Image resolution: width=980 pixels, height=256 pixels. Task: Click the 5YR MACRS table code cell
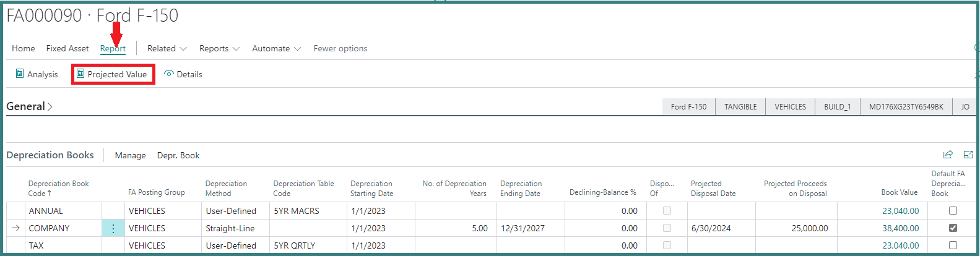pyautogui.click(x=297, y=211)
